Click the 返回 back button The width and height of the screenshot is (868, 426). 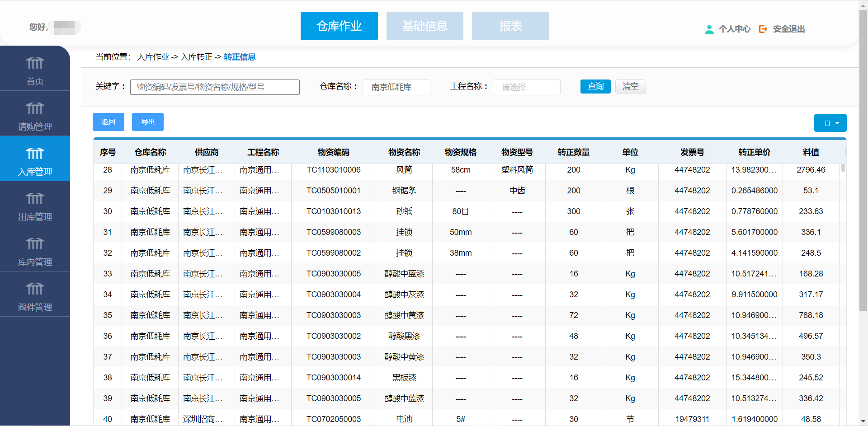pos(108,122)
